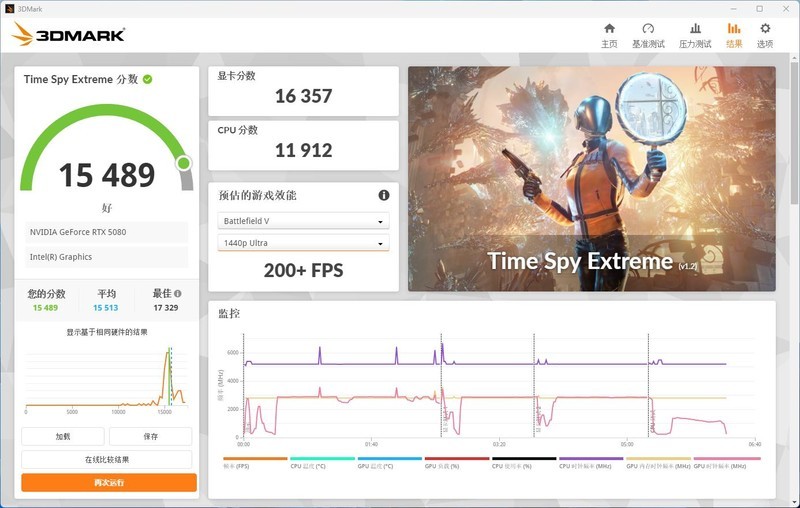Click the green validated checkmark beside the score title
800x508 pixels.
click(147, 79)
